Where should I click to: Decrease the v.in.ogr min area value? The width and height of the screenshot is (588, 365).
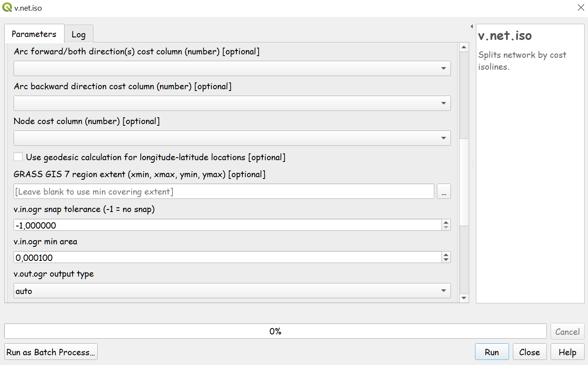pos(446,260)
